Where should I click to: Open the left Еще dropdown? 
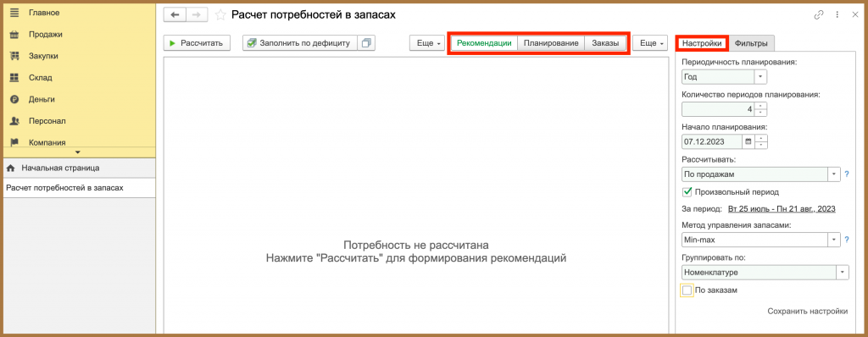coord(428,43)
